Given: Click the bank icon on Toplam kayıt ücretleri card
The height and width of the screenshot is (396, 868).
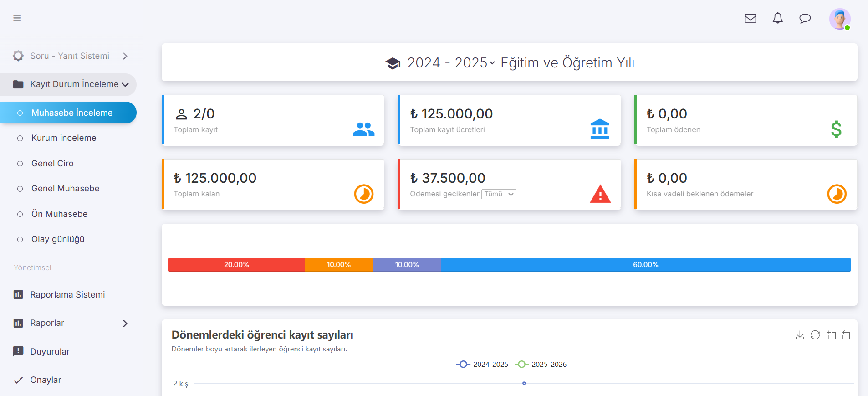Looking at the screenshot, I should pyautogui.click(x=600, y=129).
